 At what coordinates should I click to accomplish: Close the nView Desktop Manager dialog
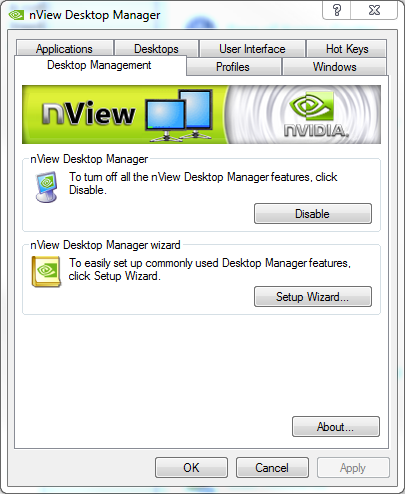[x=374, y=10]
